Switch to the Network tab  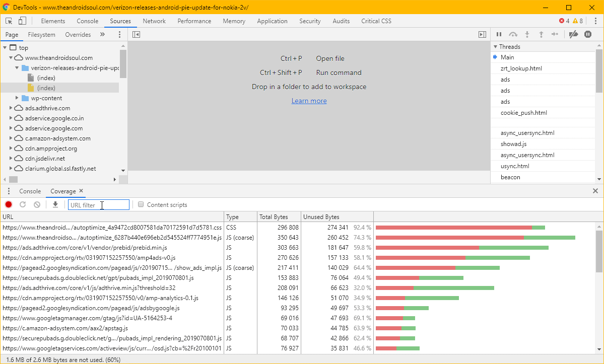pyautogui.click(x=154, y=21)
